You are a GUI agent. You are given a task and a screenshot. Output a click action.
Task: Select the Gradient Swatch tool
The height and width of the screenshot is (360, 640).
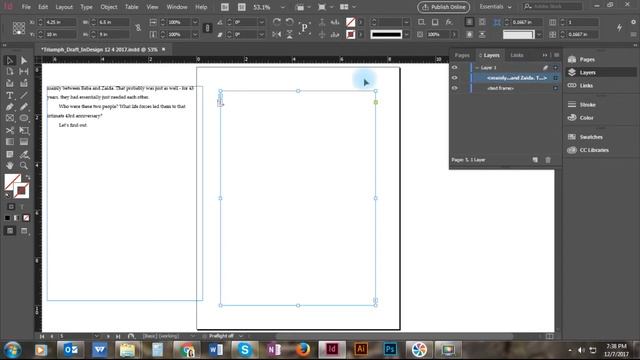pyautogui.click(x=10, y=142)
